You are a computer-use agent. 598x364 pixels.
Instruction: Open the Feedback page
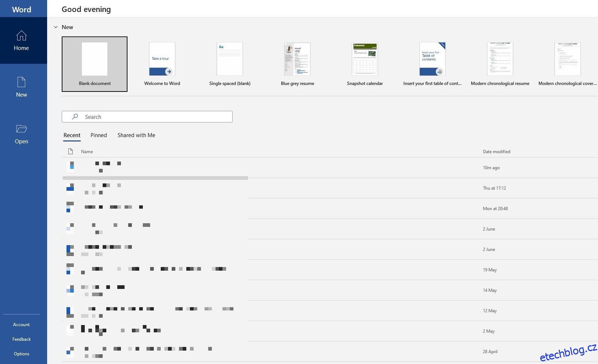tap(21, 339)
